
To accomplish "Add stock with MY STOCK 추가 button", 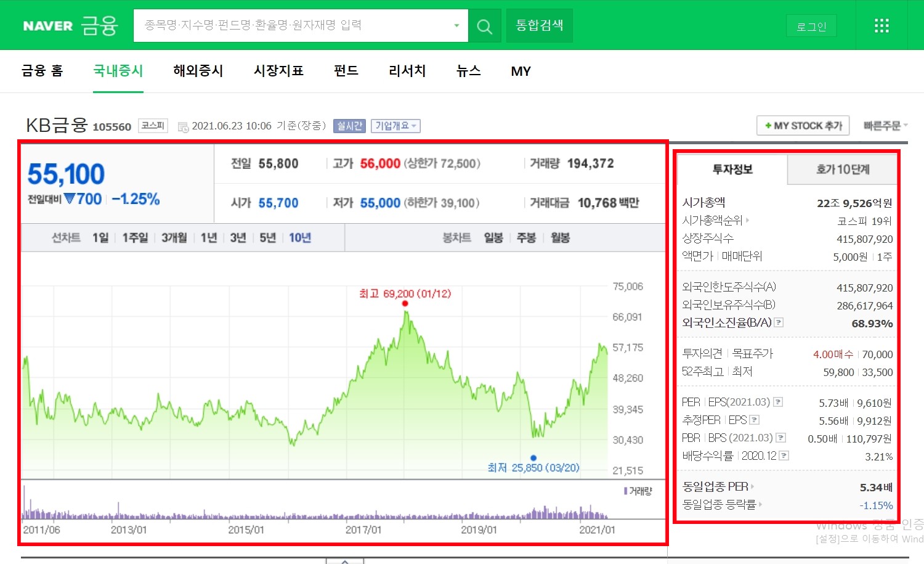I will tap(803, 126).
